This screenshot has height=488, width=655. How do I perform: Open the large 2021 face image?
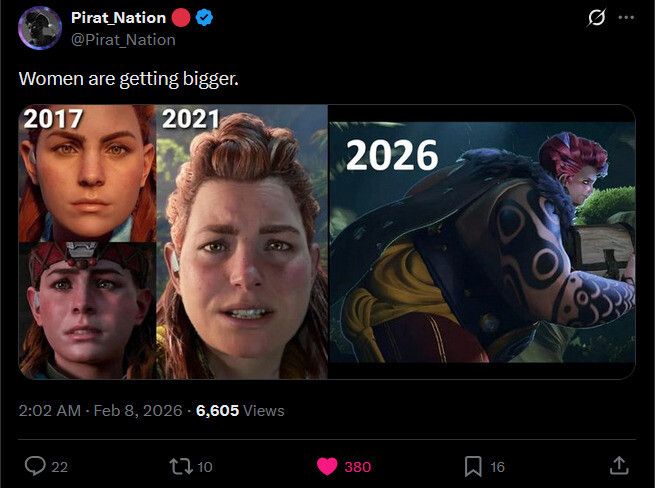(x=242, y=242)
